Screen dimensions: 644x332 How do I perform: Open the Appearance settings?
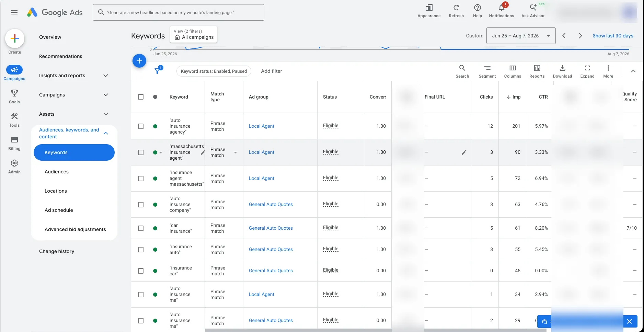429,11
